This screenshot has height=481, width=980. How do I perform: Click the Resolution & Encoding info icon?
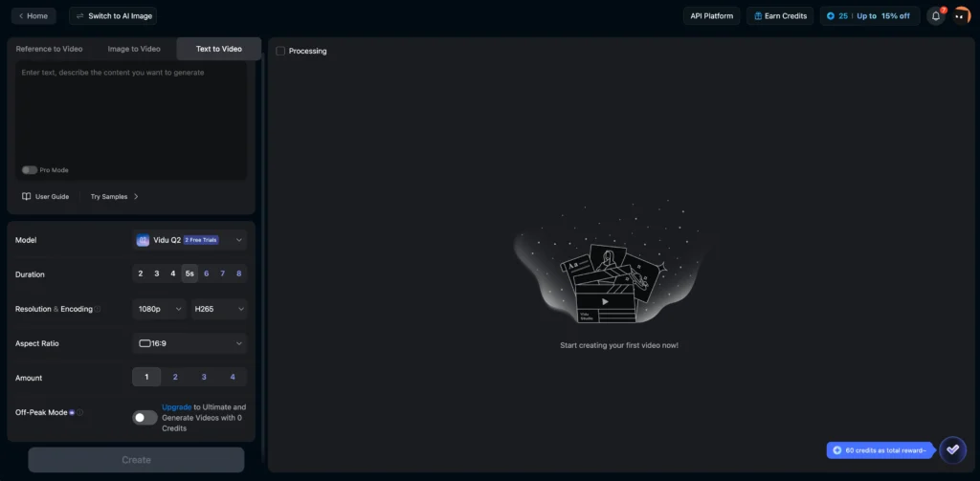pos(98,309)
